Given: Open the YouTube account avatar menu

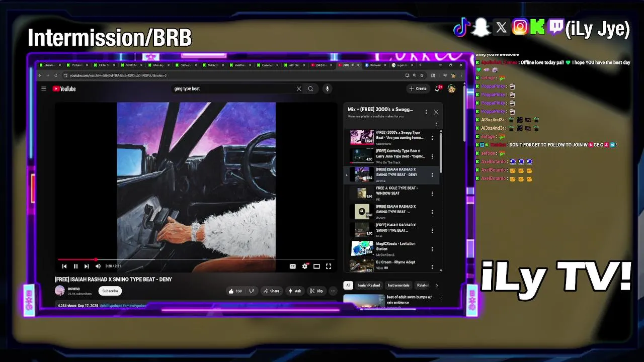Looking at the screenshot, I should click(451, 89).
